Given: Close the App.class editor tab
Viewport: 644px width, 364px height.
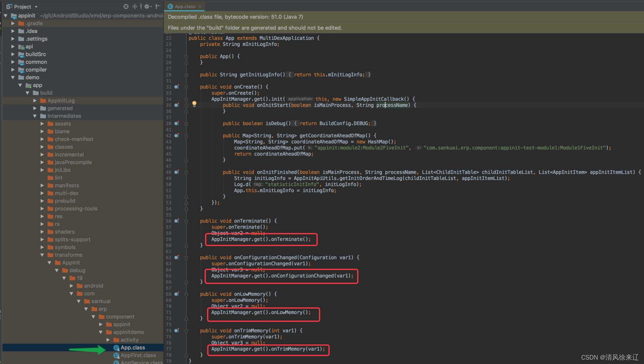Looking at the screenshot, I should pos(200,6).
